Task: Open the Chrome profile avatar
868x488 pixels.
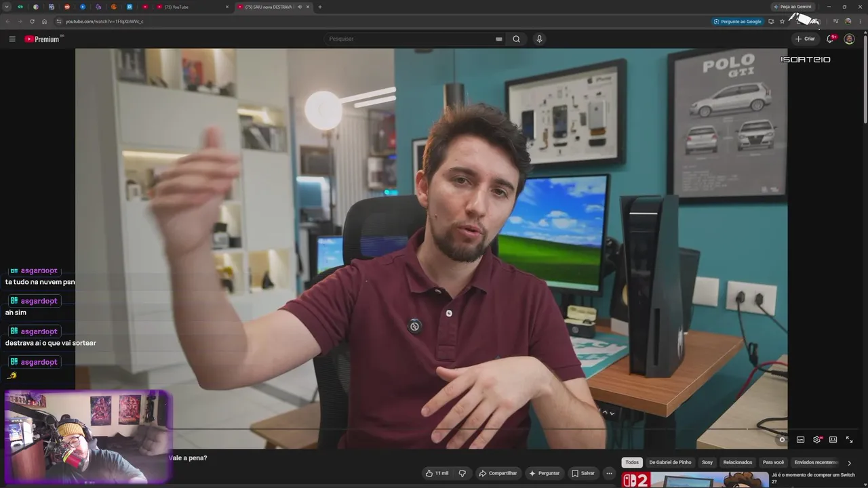Action: pos(848,22)
